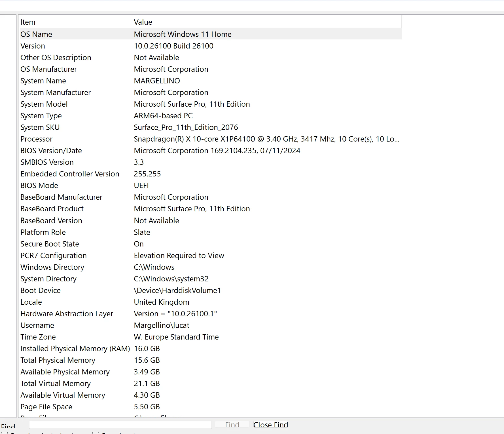Select the System SKU row label

point(40,127)
